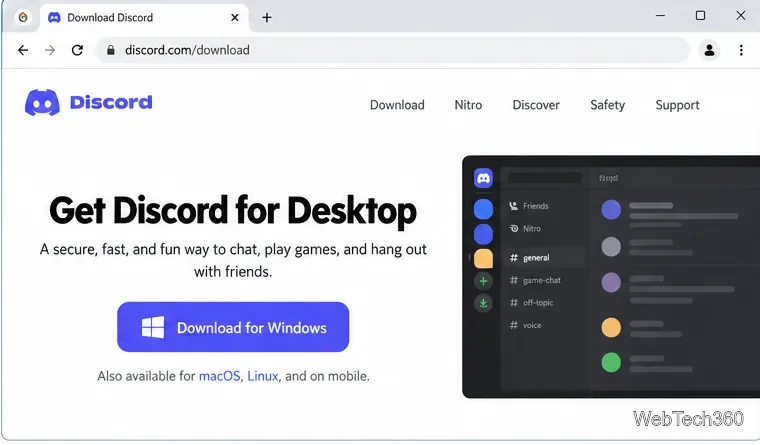Click the Get Discord for Desktop heading
This screenshot has height=445, width=760.
pyautogui.click(x=233, y=210)
